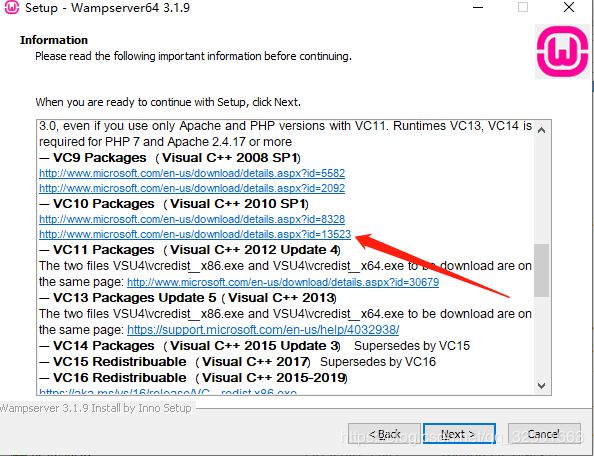Screen dimensions: 594x456
Task: Open the VC11 link ending in id=30679
Action: coord(283,282)
